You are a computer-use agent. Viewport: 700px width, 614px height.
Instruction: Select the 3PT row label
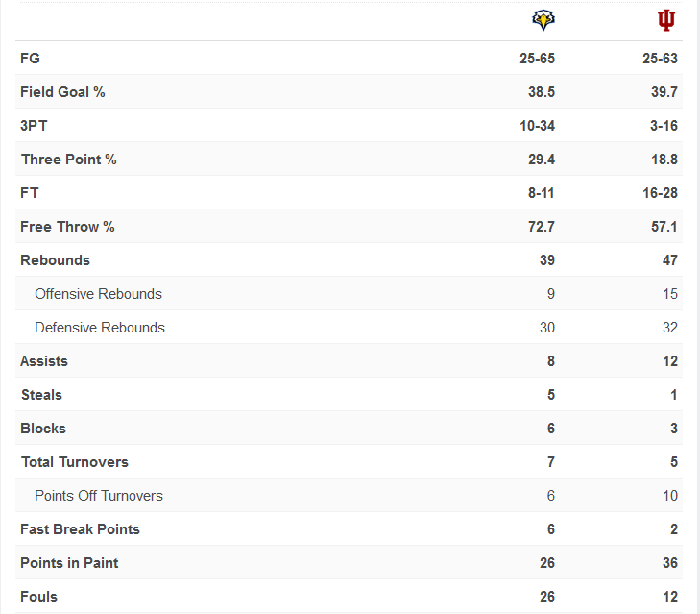(x=34, y=126)
